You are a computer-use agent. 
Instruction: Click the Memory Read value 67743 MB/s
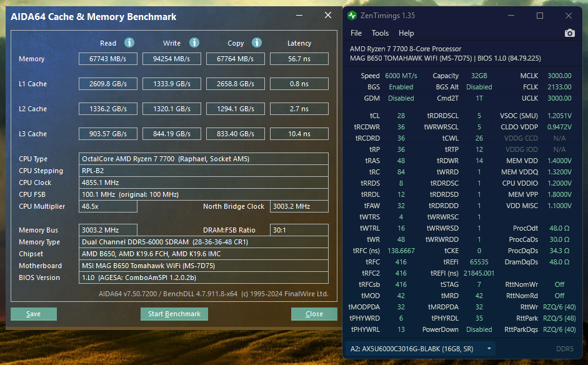click(x=108, y=59)
